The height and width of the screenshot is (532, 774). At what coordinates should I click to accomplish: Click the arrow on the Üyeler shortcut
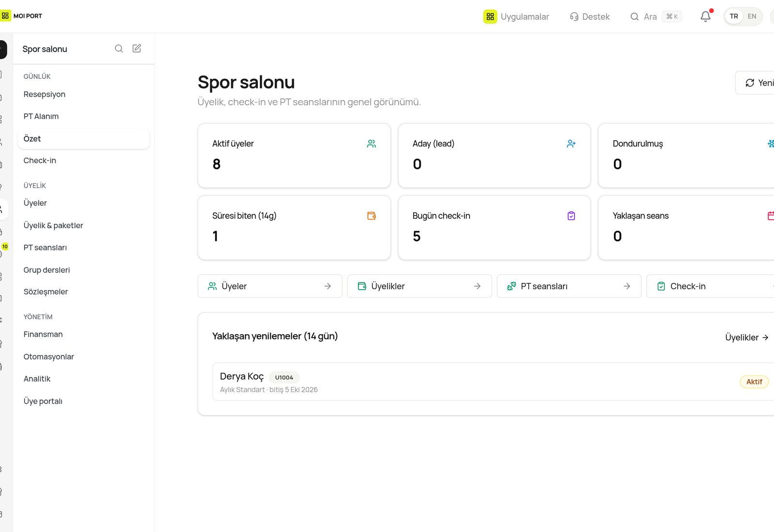point(327,286)
